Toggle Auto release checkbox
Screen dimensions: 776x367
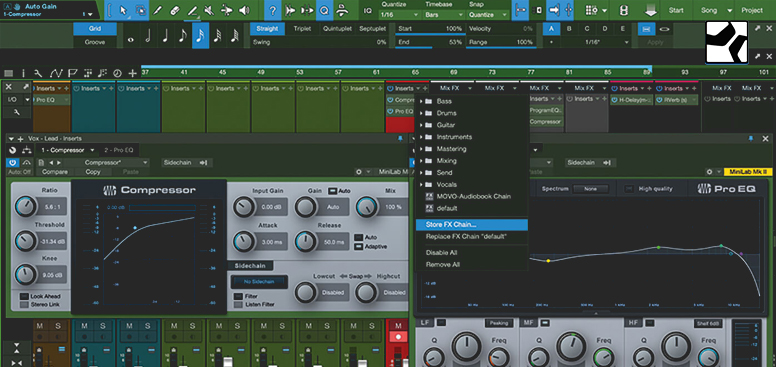click(358, 237)
